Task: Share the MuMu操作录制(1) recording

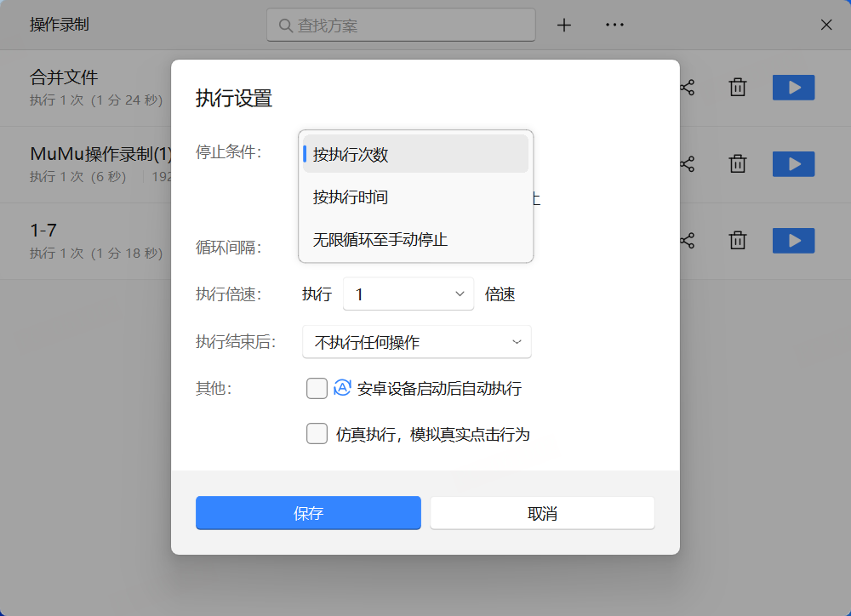Action: tap(688, 164)
